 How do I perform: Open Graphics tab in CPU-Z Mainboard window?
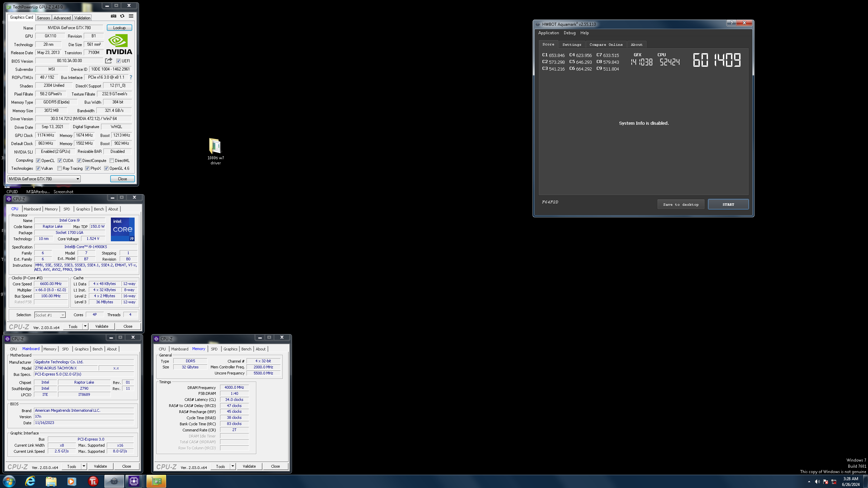pyautogui.click(x=82, y=349)
